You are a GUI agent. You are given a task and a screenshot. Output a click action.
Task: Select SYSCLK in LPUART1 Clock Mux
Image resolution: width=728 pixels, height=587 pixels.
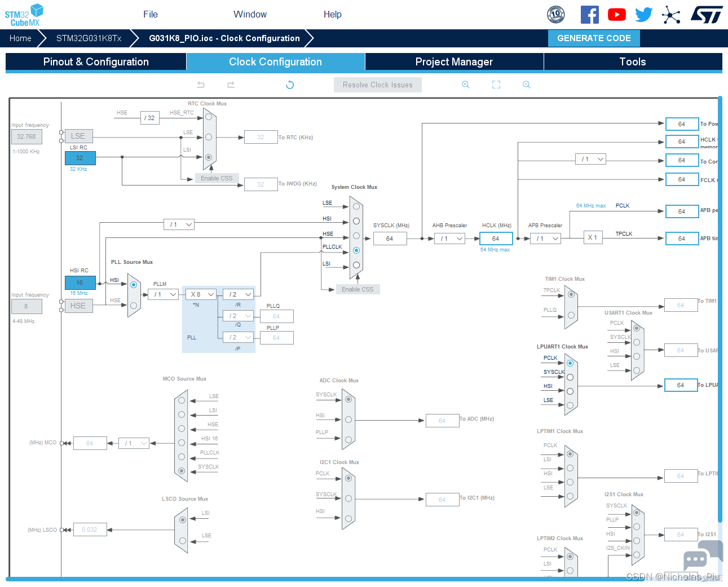(x=570, y=377)
